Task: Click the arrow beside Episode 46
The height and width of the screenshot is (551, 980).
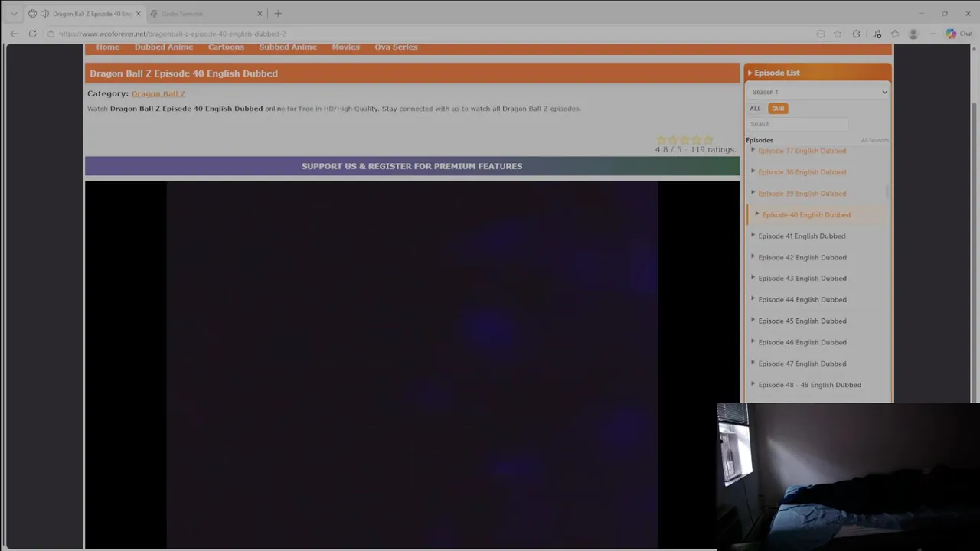Action: [x=753, y=341]
